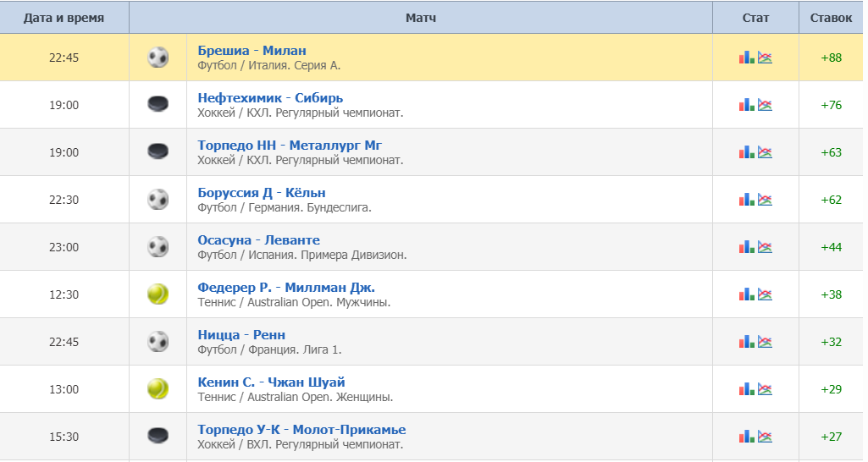
Task: Open the Торпедо НН - Металлург Мг match
Action: point(290,145)
